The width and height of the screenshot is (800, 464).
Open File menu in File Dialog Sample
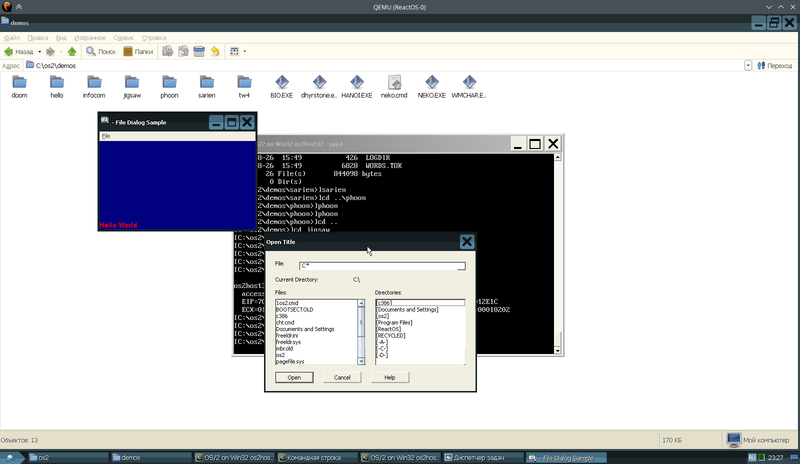point(106,136)
